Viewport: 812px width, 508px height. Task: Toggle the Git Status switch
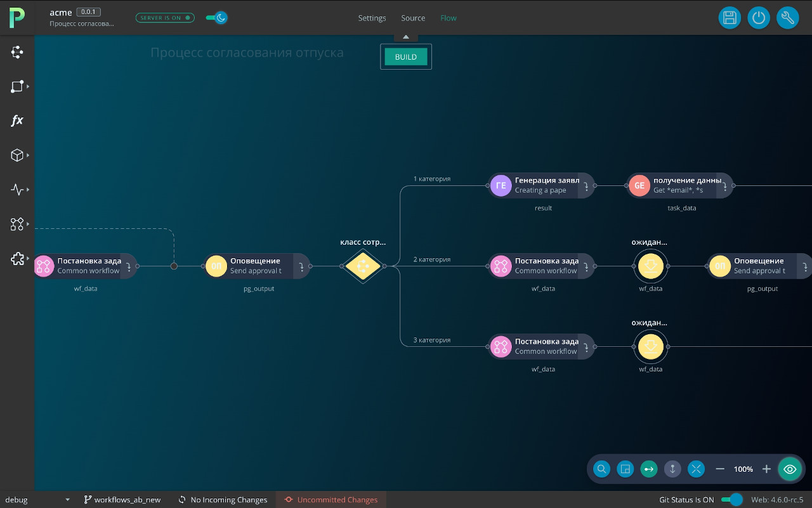tap(731, 500)
